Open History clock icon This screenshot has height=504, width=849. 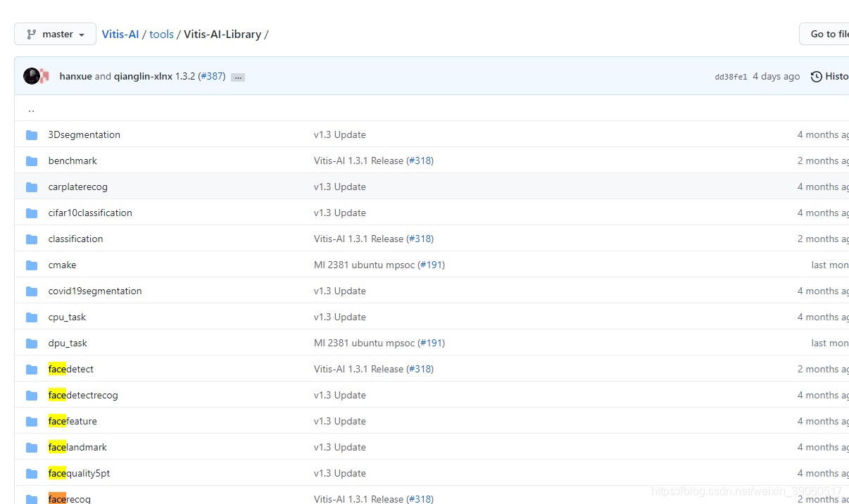pyautogui.click(x=817, y=76)
